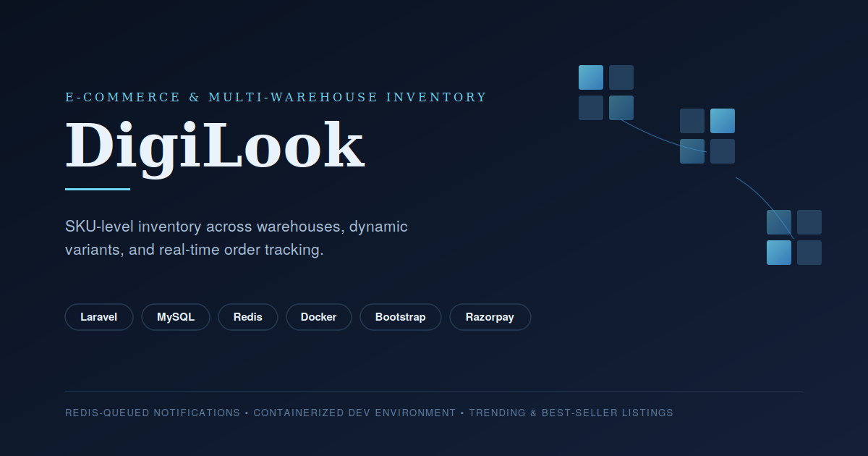Click the Trending & Best-Seller Listings footer text

pos(571,413)
